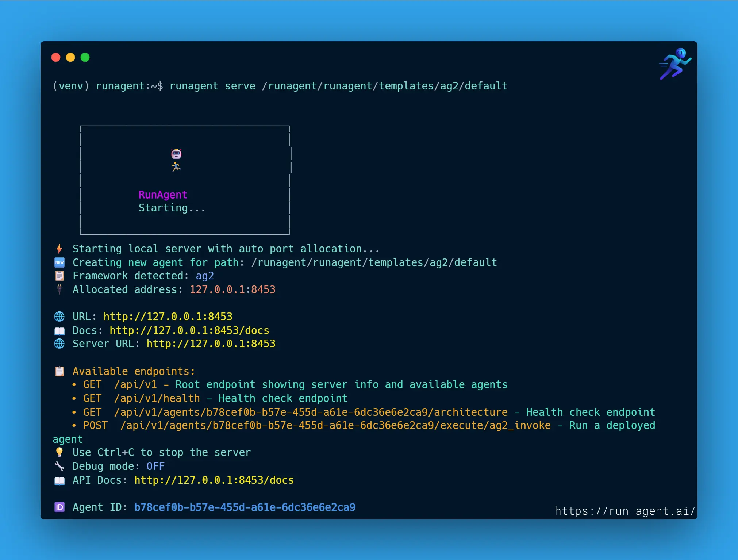Click the (venv) runagent:~$ prompt
Screen dimensions: 738x560
pyautogui.click(x=108, y=86)
